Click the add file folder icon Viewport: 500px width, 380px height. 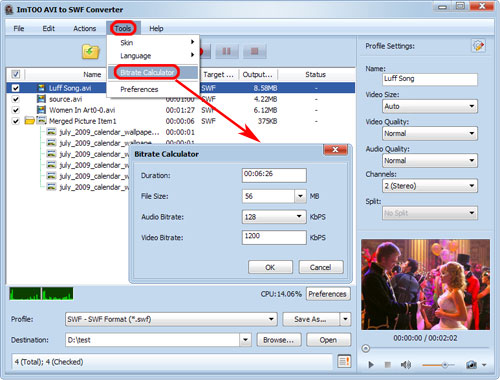[x=91, y=52]
